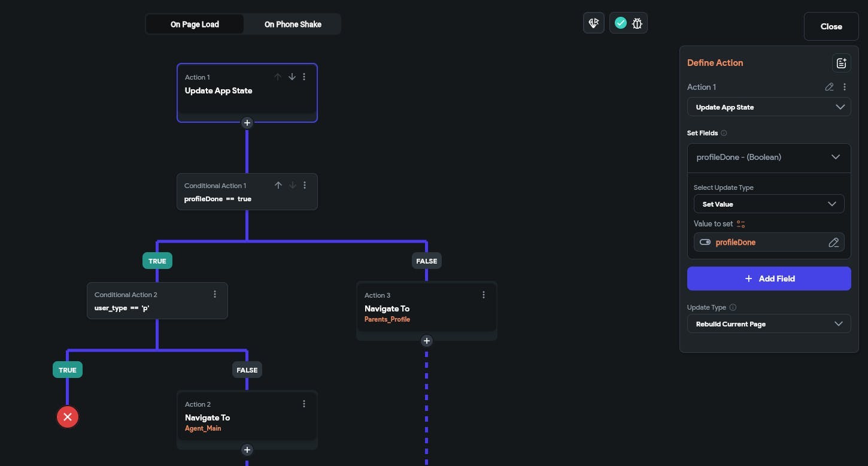Expand the Set Value update type dropdown
This screenshot has width=868, height=466.
coord(769,204)
